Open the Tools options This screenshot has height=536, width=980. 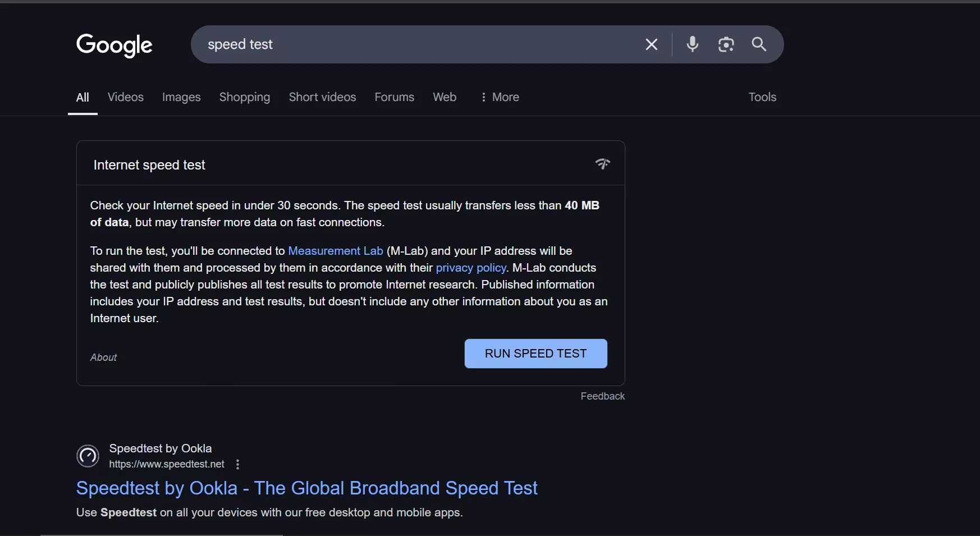point(762,97)
